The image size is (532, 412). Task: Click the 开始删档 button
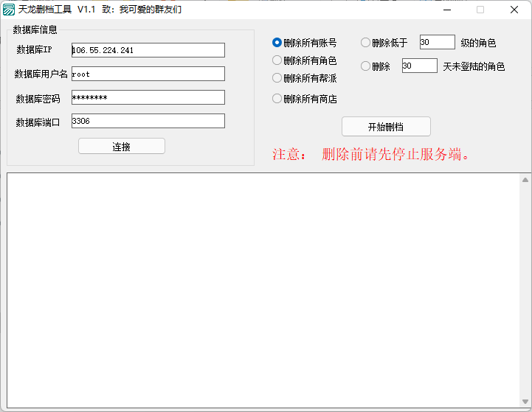pyautogui.click(x=386, y=127)
